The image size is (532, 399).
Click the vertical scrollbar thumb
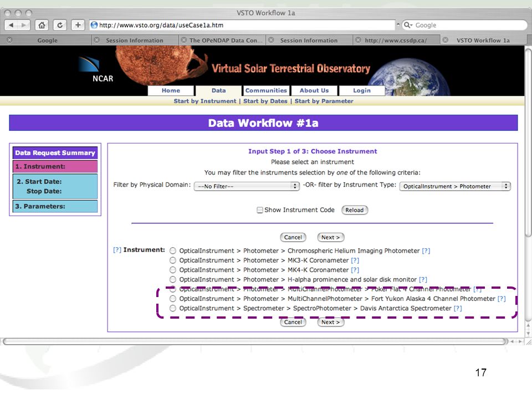click(x=528, y=142)
